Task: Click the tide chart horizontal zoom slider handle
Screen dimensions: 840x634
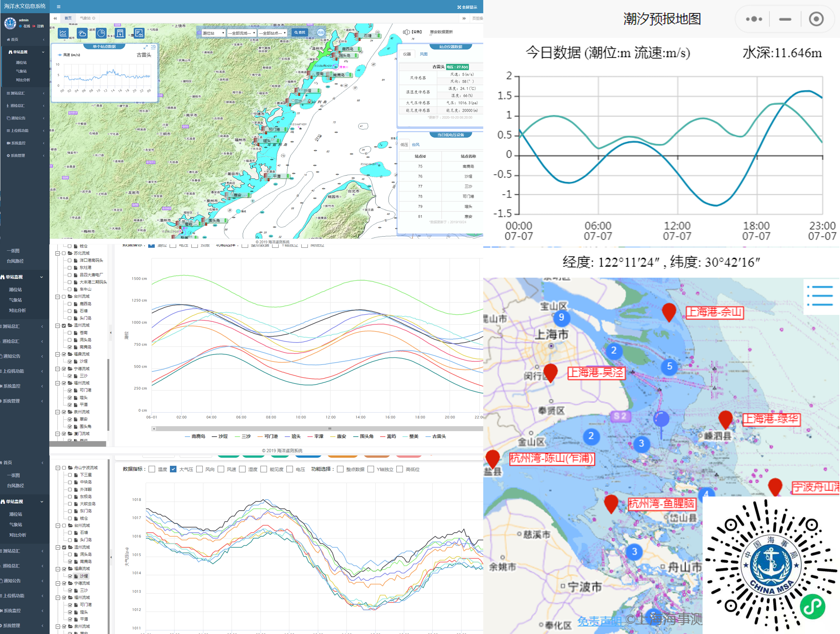Action: click(330, 428)
